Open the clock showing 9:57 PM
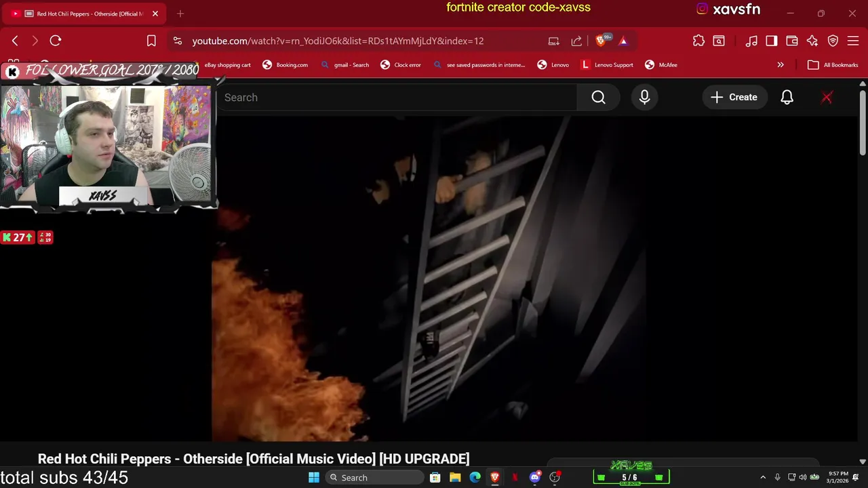This screenshot has width=868, height=488. click(838, 478)
